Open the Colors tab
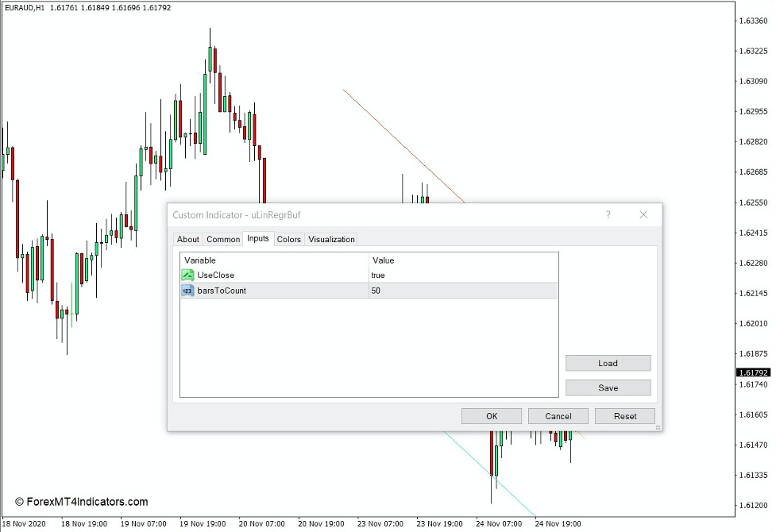Viewport: 776px width, 532px height. tap(288, 239)
